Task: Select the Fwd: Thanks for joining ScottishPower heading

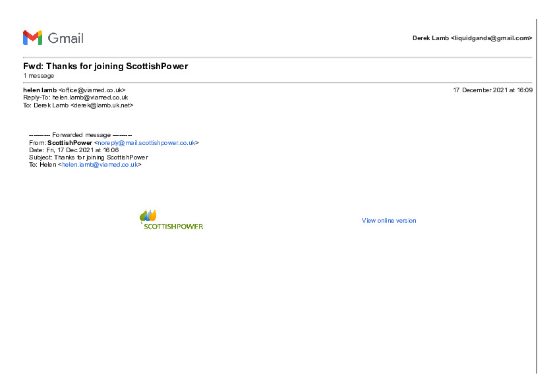Action: coord(105,67)
